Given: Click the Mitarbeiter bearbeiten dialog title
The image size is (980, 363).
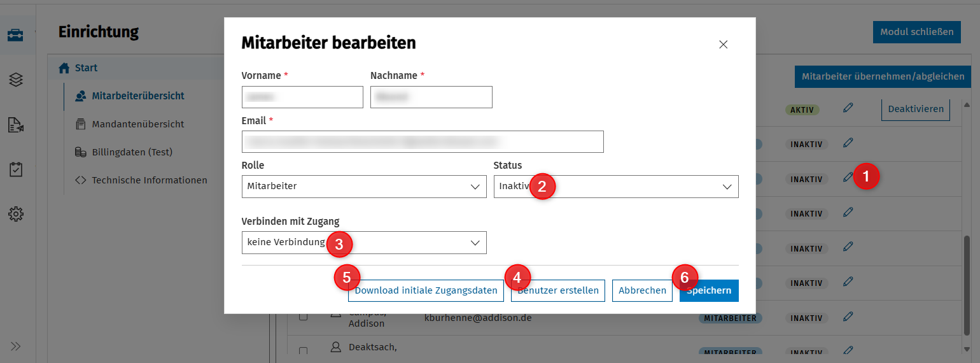Looking at the screenshot, I should tap(328, 43).
